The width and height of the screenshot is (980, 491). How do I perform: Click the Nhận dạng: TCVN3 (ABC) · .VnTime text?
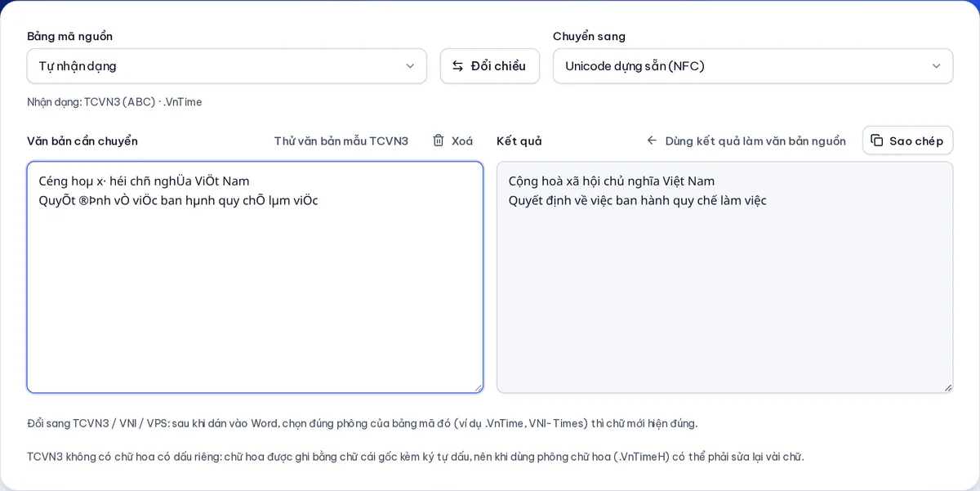114,102
